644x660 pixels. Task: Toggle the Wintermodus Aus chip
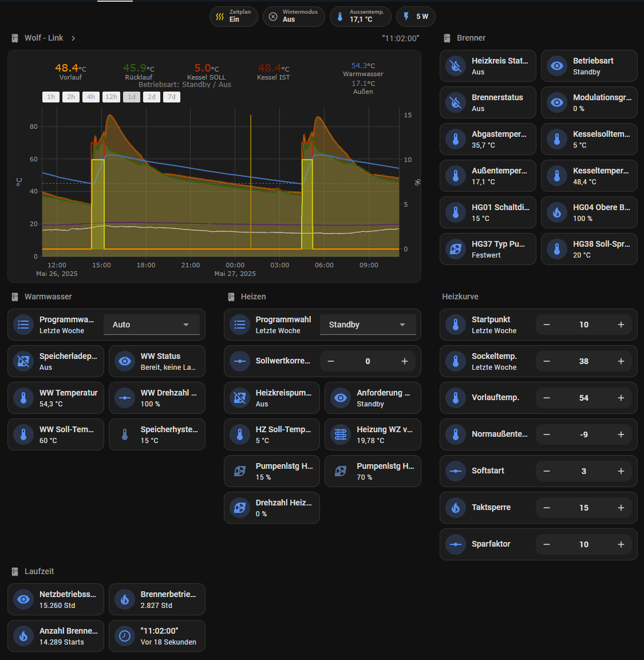294,17
